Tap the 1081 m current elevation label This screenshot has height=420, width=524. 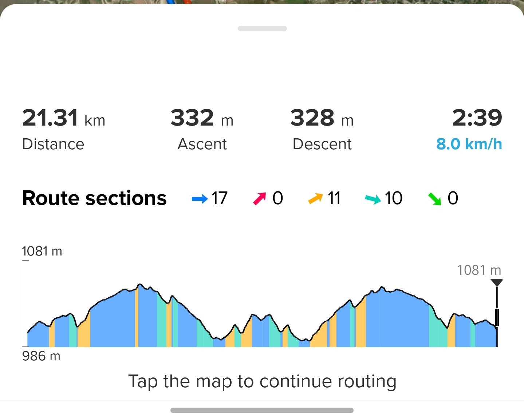479,270
